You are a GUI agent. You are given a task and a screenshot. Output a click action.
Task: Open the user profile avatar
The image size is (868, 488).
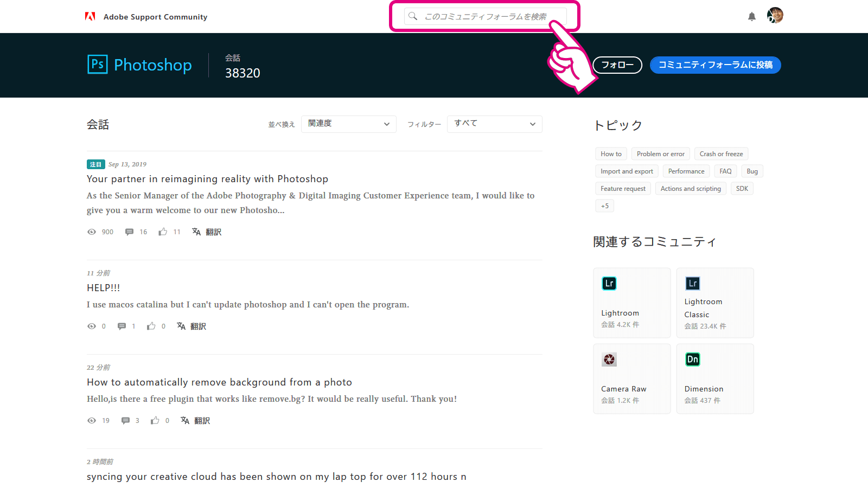[x=775, y=15]
